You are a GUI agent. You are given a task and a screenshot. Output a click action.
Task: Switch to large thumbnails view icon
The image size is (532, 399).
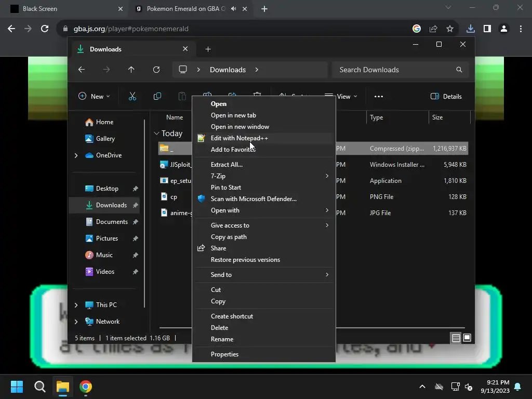pyautogui.click(x=467, y=338)
